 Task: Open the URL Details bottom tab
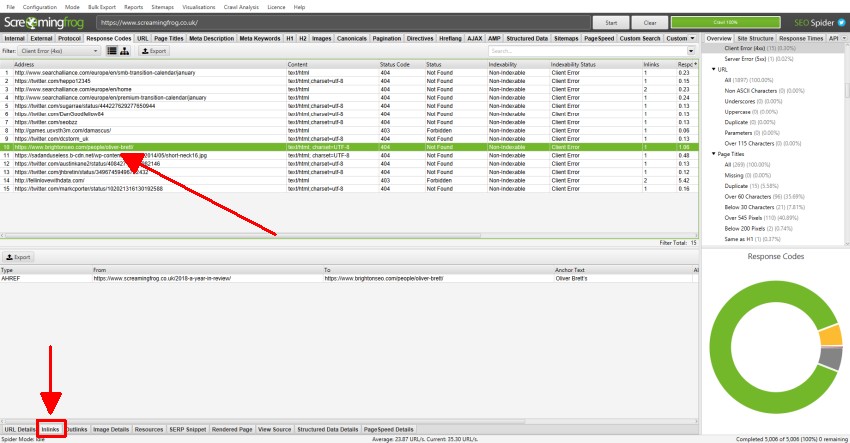point(20,429)
